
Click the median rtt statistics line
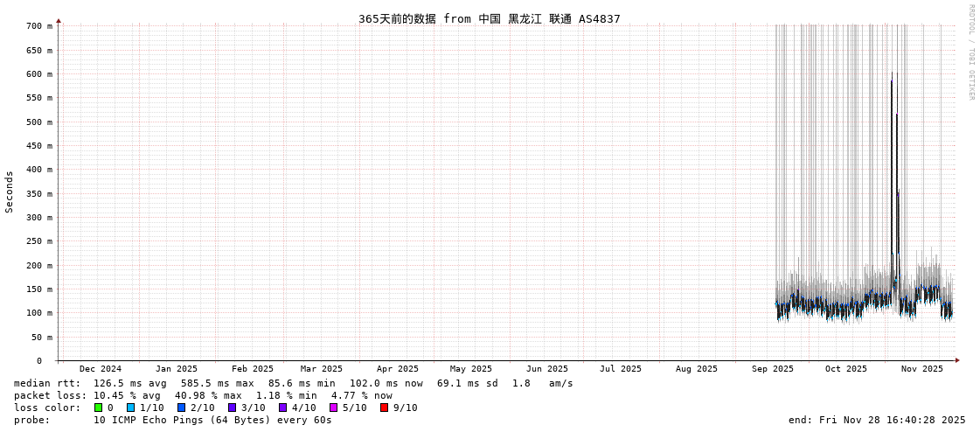tap(293, 383)
